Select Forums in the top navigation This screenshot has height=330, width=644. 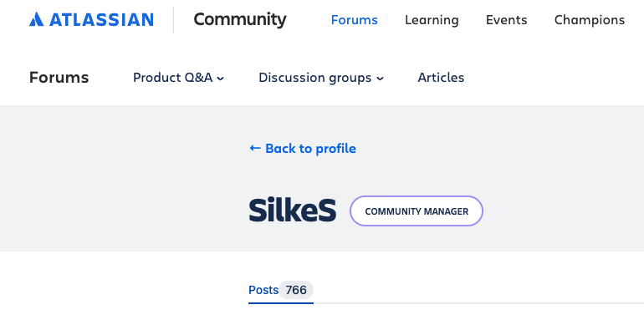pyautogui.click(x=354, y=20)
